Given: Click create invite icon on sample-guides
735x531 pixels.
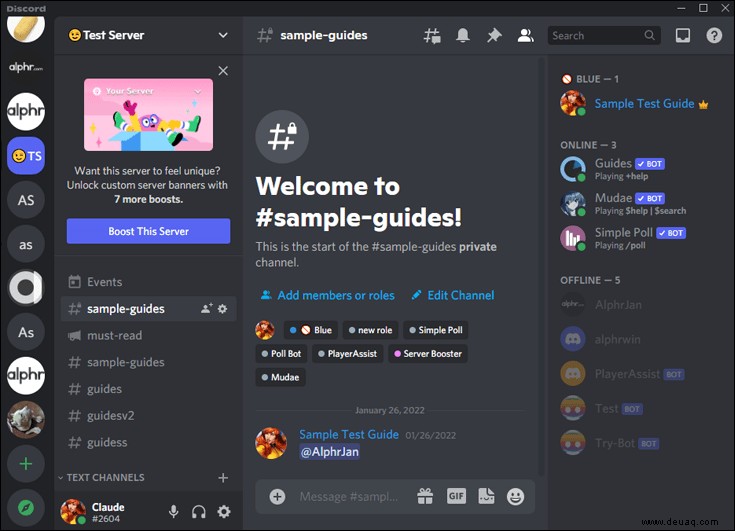Looking at the screenshot, I should tap(206, 308).
